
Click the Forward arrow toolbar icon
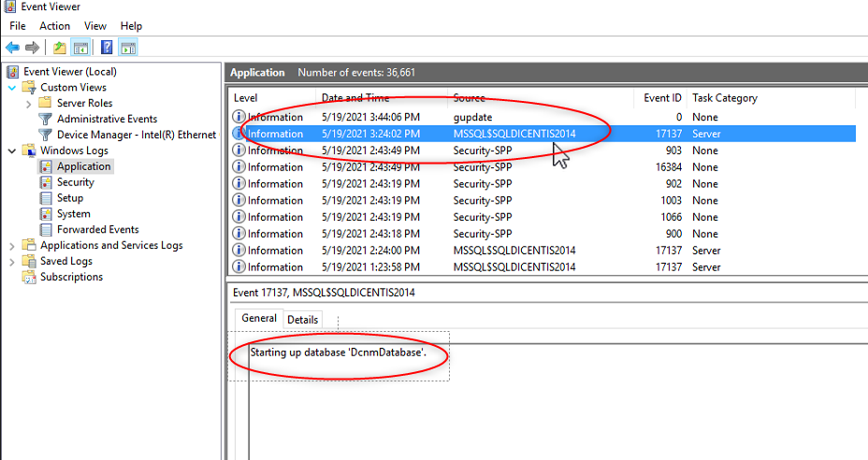[x=33, y=48]
